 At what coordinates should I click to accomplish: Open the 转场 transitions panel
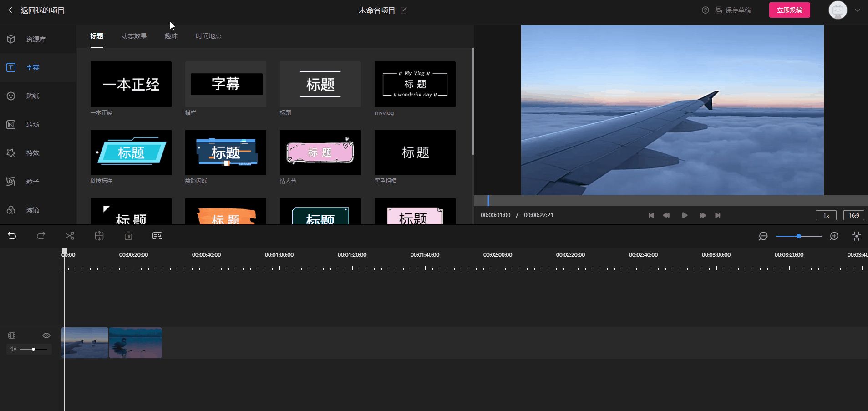tap(32, 125)
